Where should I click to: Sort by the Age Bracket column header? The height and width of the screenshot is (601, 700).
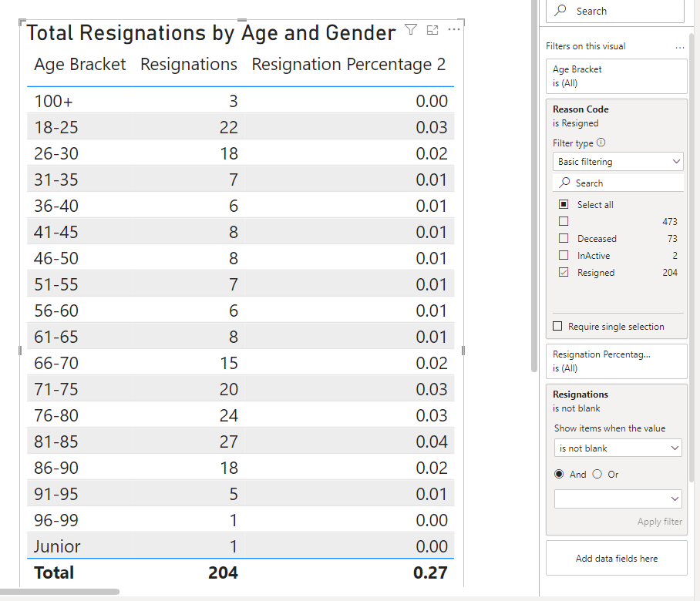point(80,65)
